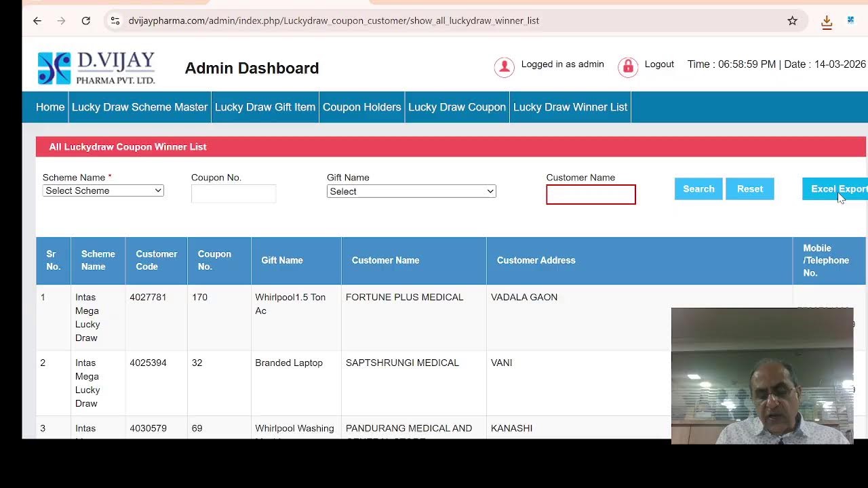This screenshot has height=488, width=868.
Task: Expand the Gift Name Select dropdown
Action: [x=411, y=192]
